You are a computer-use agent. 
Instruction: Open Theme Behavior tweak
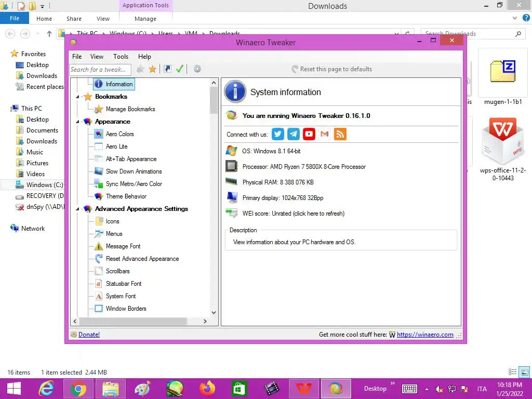126,196
